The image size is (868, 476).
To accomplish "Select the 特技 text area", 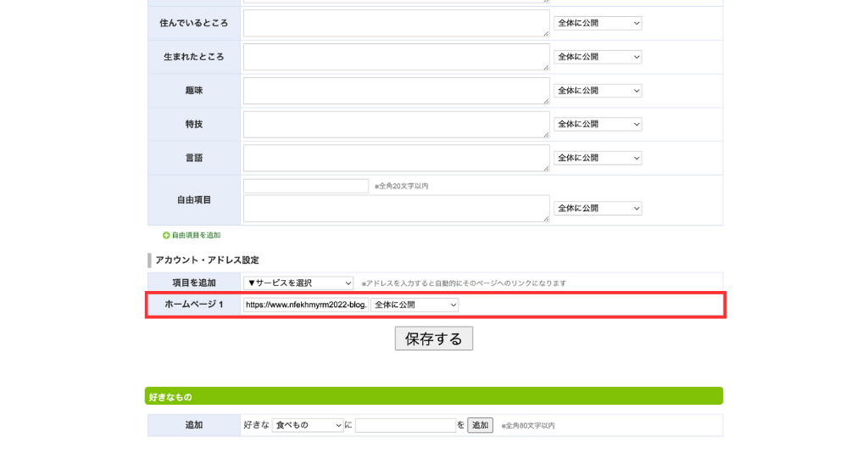I will point(396,124).
